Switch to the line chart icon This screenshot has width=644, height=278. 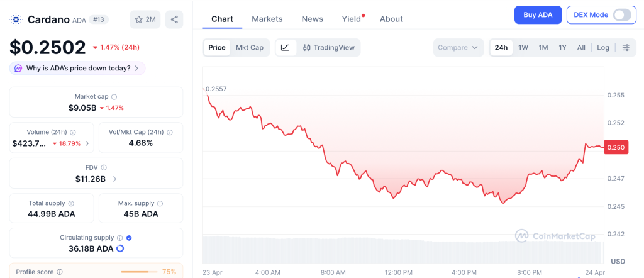[285, 48]
